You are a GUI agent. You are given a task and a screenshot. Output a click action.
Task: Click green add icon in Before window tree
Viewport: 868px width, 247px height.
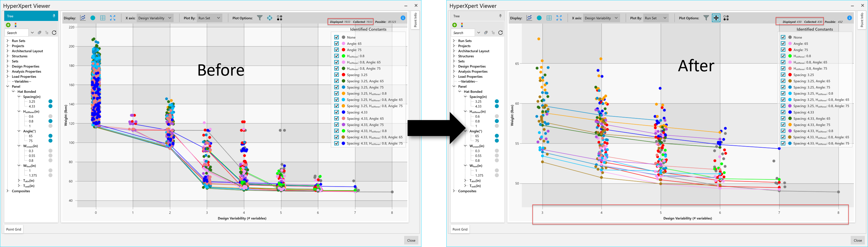(x=8, y=25)
